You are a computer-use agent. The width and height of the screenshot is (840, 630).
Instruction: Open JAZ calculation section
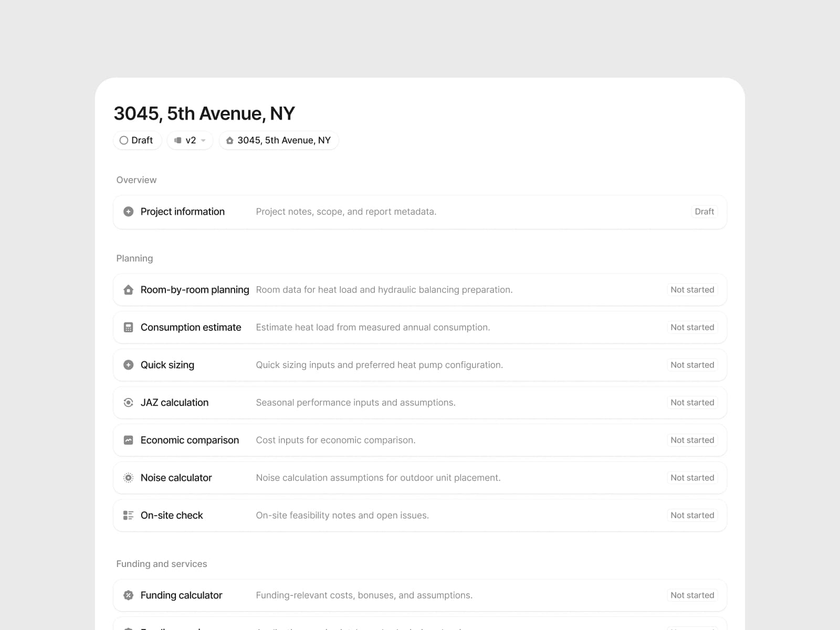pos(420,403)
